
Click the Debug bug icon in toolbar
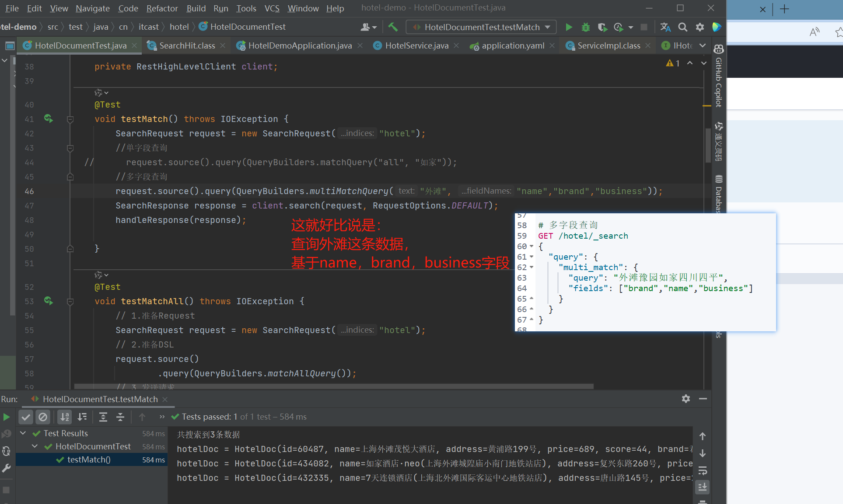coord(585,27)
